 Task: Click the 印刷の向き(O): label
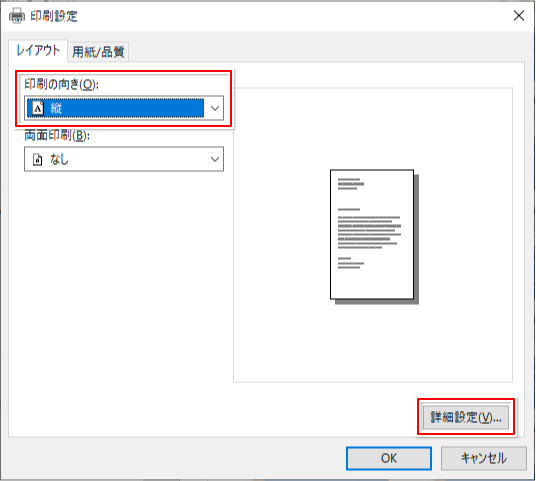(x=62, y=84)
